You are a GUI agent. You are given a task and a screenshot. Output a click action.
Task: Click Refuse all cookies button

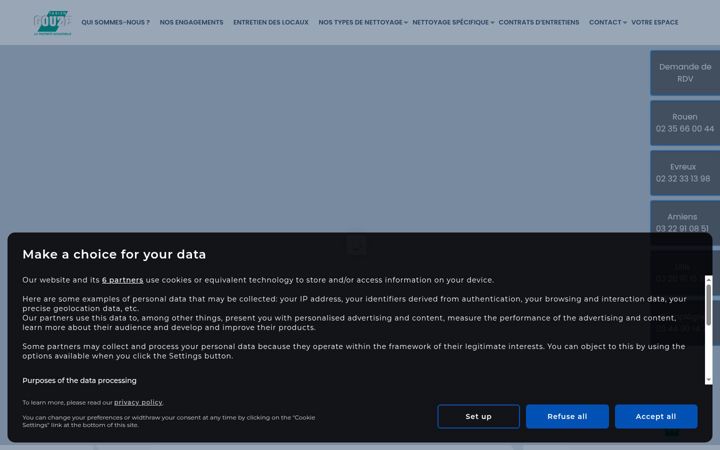click(567, 416)
